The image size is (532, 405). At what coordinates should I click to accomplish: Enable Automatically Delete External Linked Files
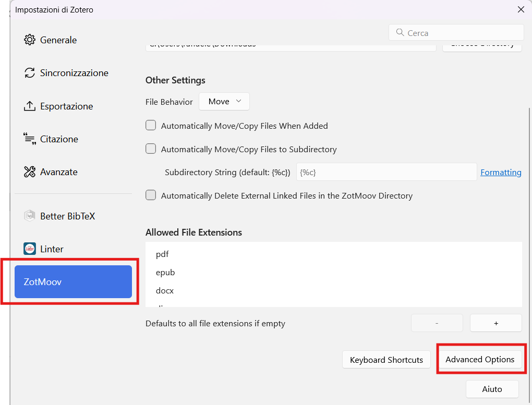151,195
